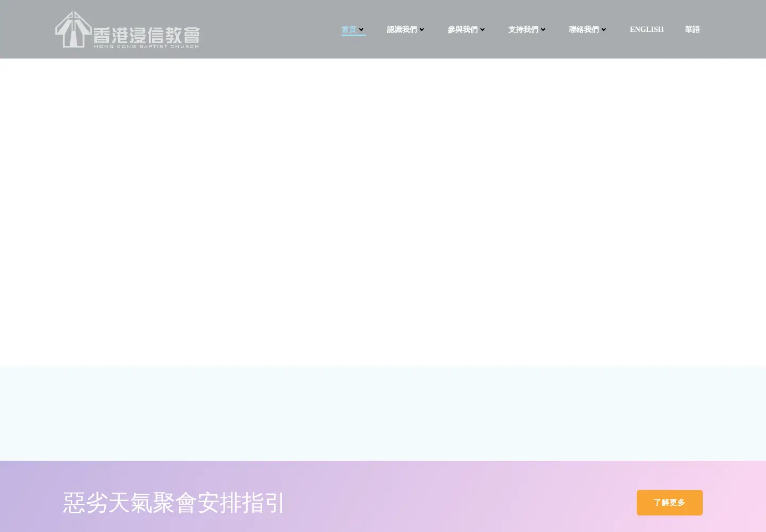Switch to the 華語 version

click(692, 30)
